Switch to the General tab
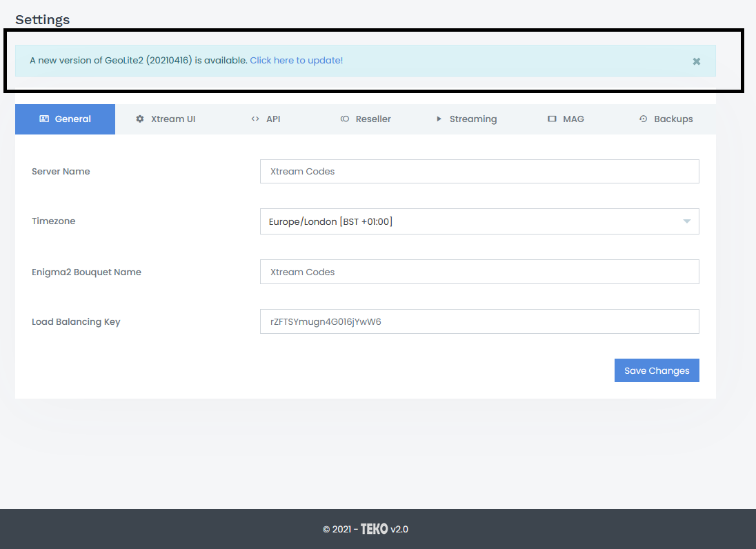 [66, 119]
